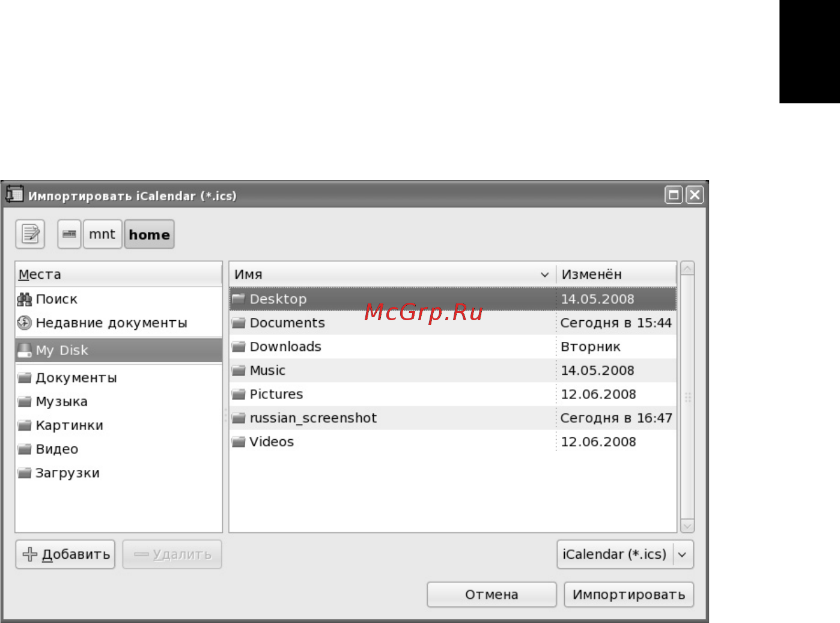Click the binoculars search icon

pyautogui.click(x=25, y=299)
